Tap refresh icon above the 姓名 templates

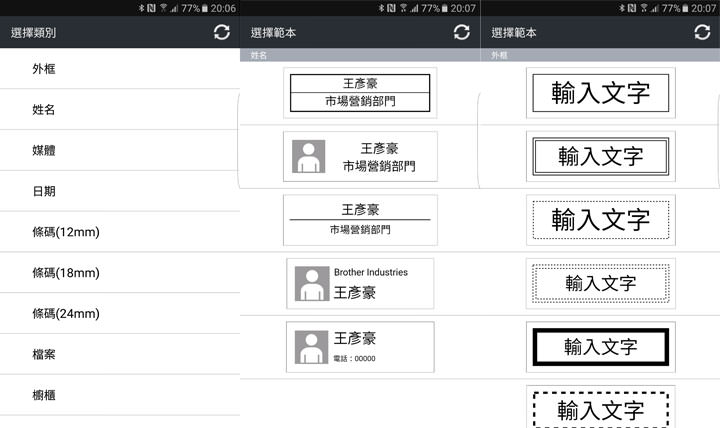click(x=461, y=32)
